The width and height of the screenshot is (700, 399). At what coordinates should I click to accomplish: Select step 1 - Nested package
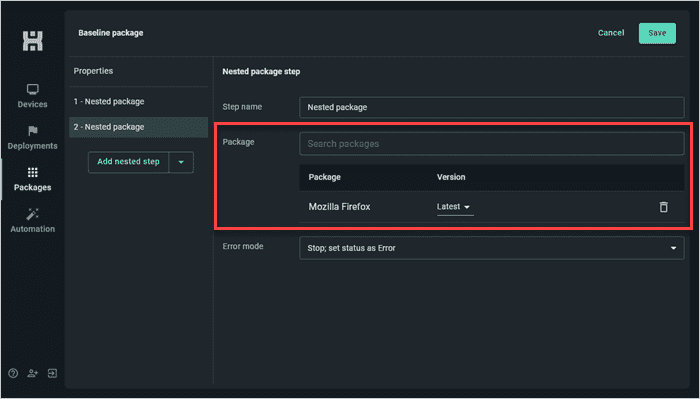pyautogui.click(x=138, y=102)
